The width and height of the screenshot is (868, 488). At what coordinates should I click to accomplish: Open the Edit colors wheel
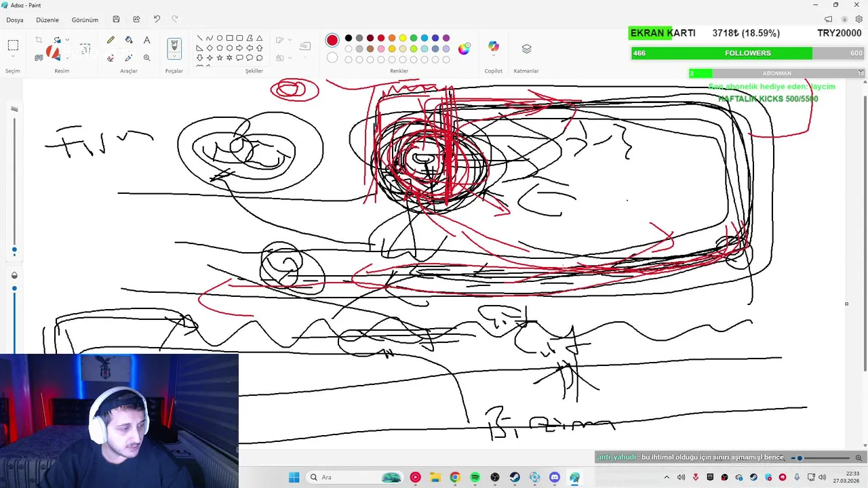pos(464,49)
